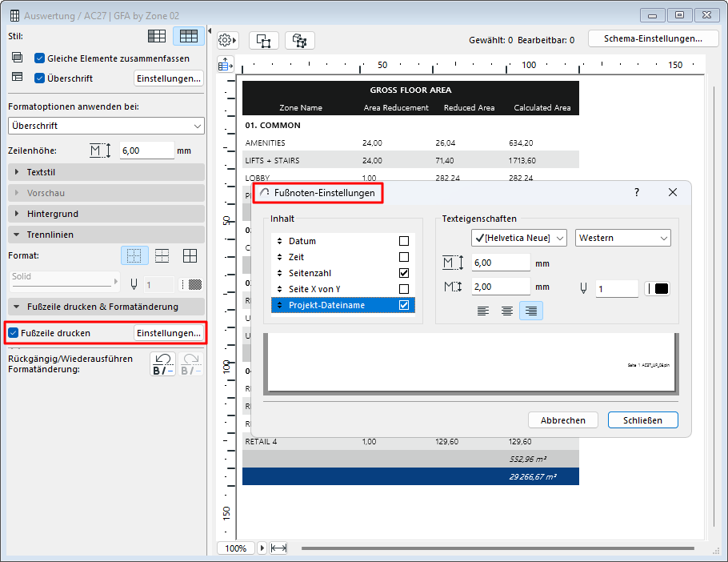Select the right-align text icon

[530, 311]
